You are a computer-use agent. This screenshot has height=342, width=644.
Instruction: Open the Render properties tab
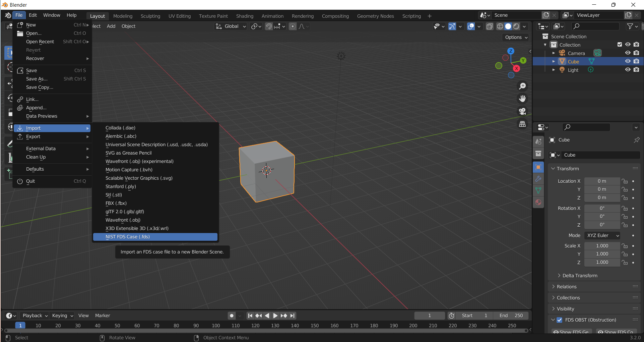[538, 141]
